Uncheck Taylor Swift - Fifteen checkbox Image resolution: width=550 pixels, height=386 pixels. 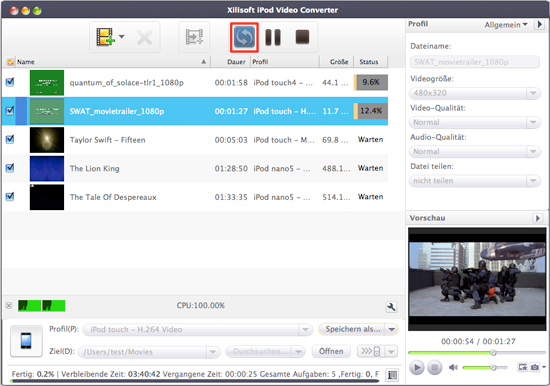[10, 139]
